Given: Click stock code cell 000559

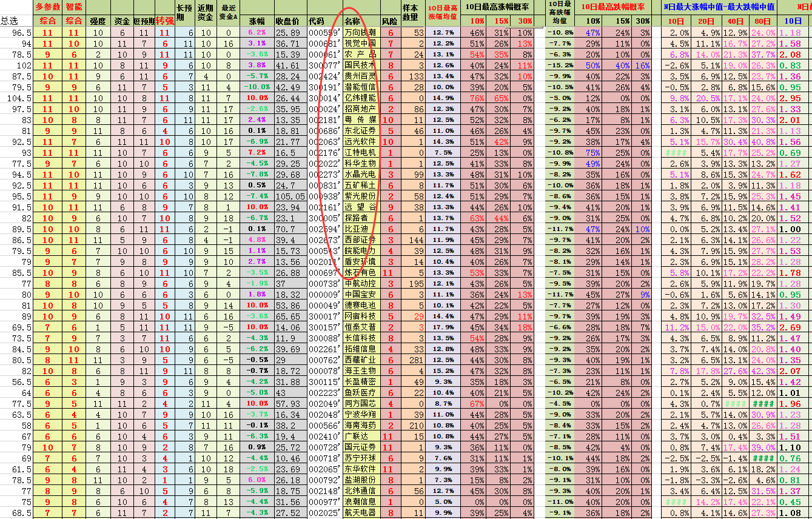Looking at the screenshot, I should 325,32.
